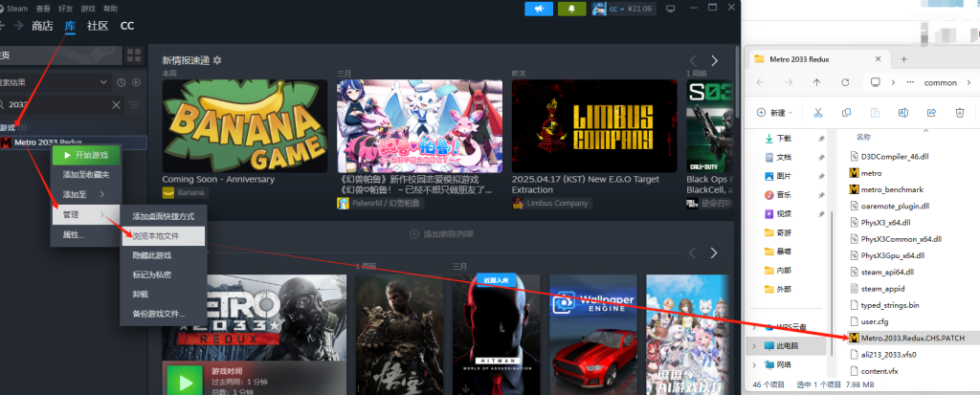980x395 pixels.
Task: Expand 此电脑 in Explorer sidebar
Action: [756, 345]
